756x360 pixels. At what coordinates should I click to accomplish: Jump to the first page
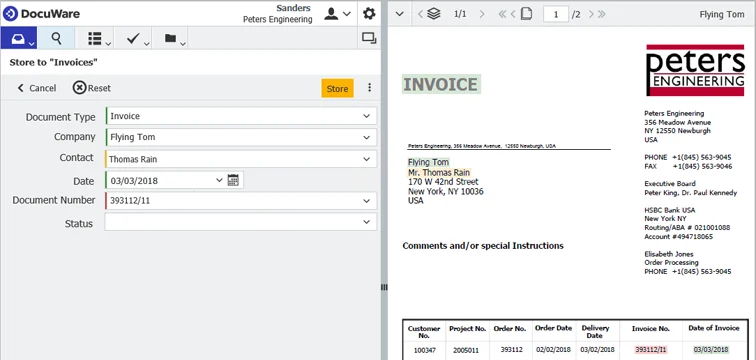click(502, 14)
